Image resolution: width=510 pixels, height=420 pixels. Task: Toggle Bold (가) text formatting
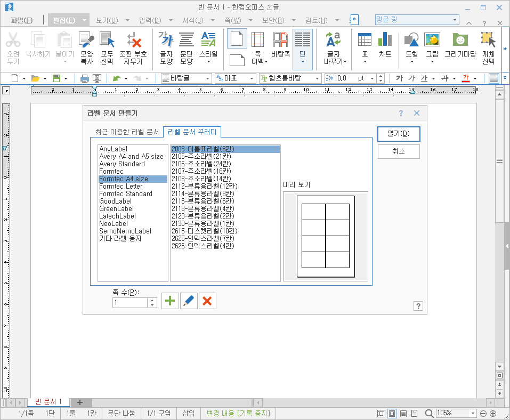pos(399,78)
